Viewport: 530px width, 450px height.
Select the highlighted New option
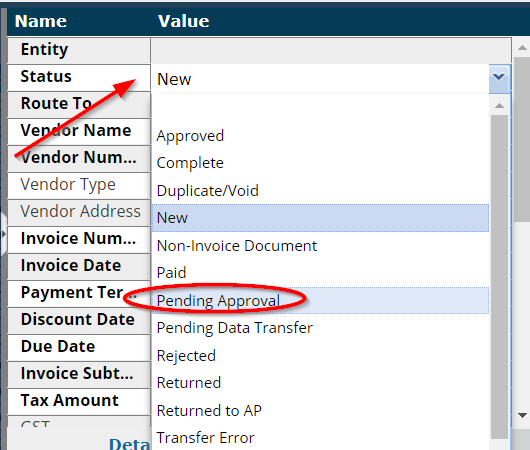tap(320, 218)
